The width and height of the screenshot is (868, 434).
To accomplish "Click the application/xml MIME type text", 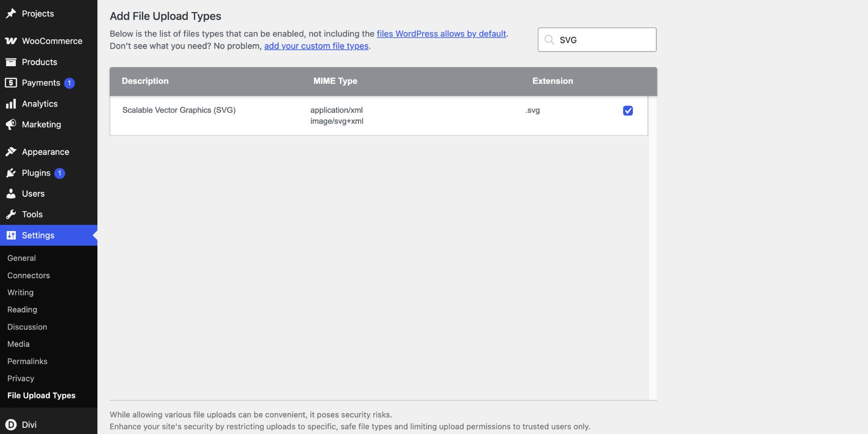I will (337, 110).
